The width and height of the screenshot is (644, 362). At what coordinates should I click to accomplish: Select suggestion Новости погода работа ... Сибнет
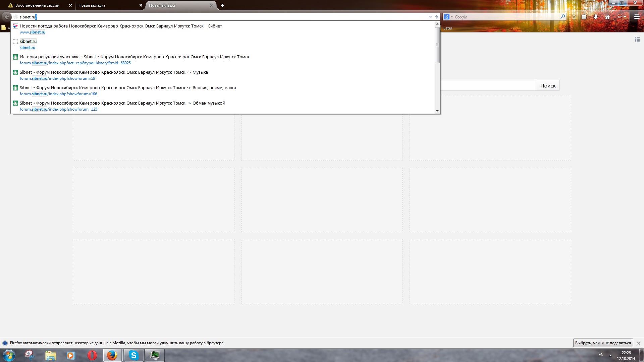pos(223,29)
